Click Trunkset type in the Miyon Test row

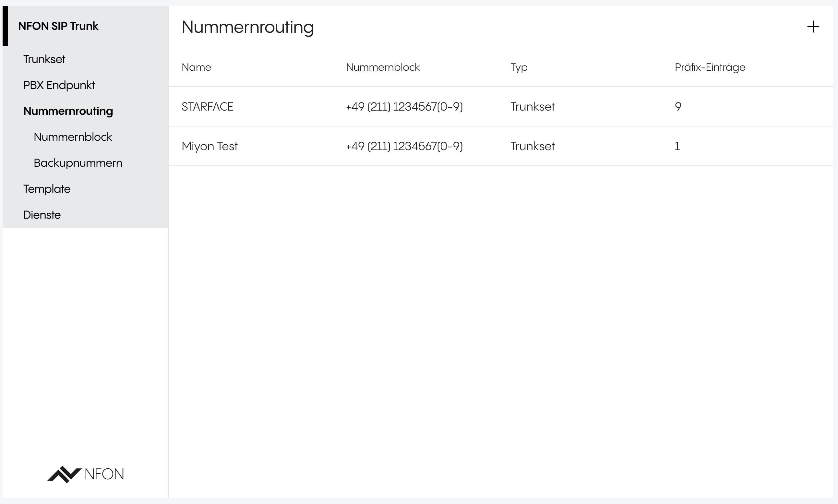(x=533, y=146)
